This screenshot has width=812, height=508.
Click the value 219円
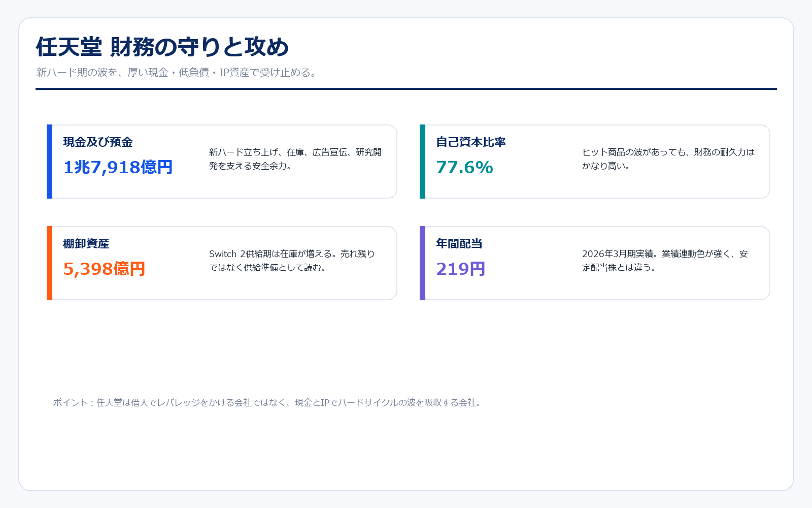pos(461,269)
